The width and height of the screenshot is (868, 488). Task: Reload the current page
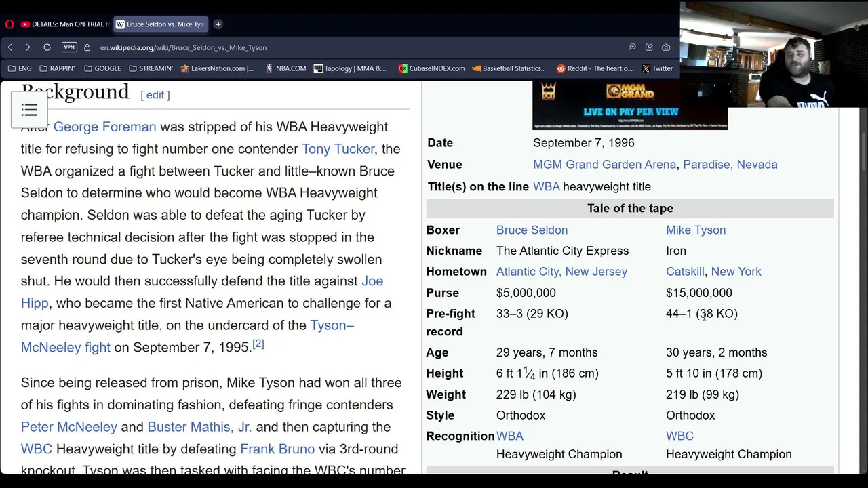click(47, 47)
